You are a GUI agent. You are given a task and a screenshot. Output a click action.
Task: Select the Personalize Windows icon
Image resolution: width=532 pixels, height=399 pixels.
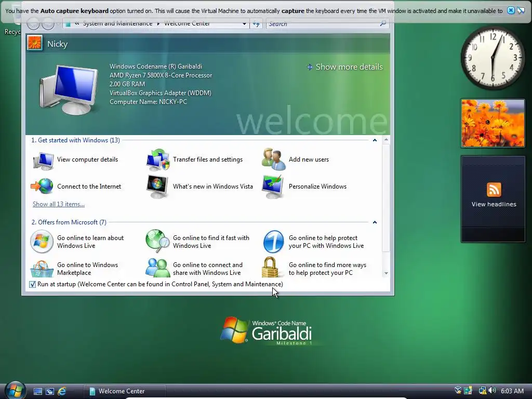[x=273, y=187]
